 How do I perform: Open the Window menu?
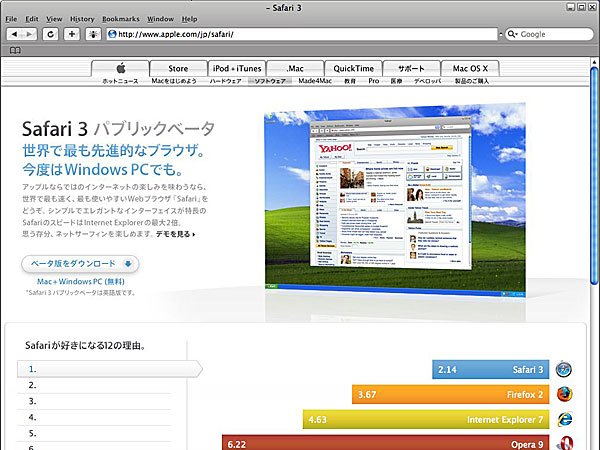coord(160,19)
